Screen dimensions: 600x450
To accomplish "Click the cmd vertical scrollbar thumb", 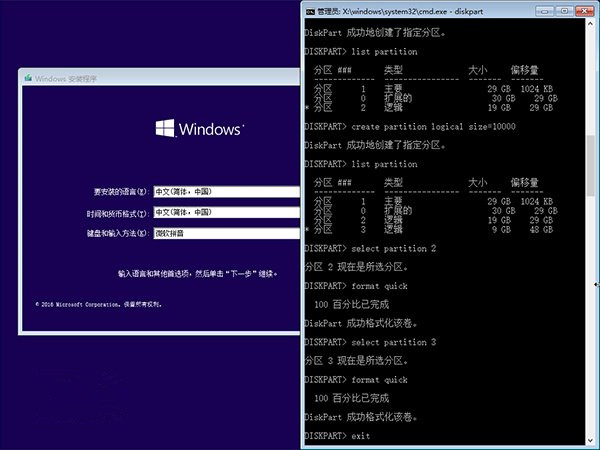I will coord(590,165).
